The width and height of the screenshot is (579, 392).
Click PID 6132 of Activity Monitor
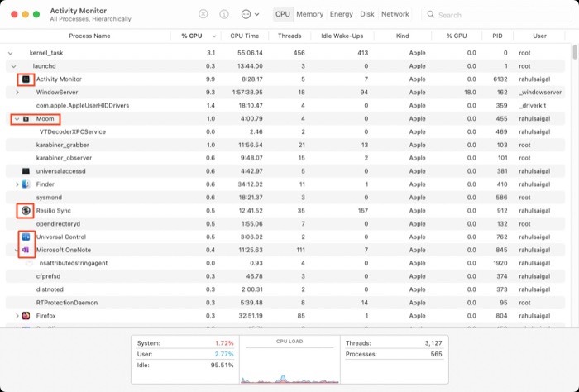[x=500, y=79]
